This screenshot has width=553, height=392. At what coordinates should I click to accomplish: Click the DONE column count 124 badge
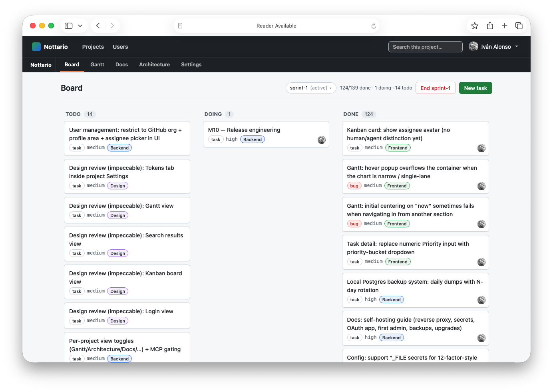point(369,114)
